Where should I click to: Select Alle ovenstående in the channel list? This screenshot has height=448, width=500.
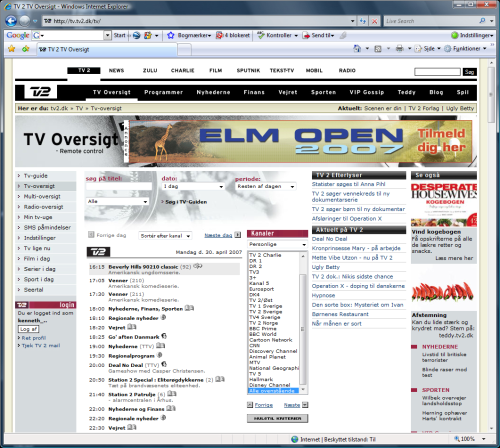tap(273, 390)
